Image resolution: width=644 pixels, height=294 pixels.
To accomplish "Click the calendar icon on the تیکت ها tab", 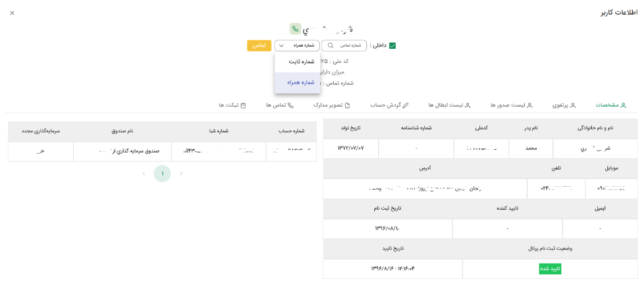I will (x=243, y=105).
